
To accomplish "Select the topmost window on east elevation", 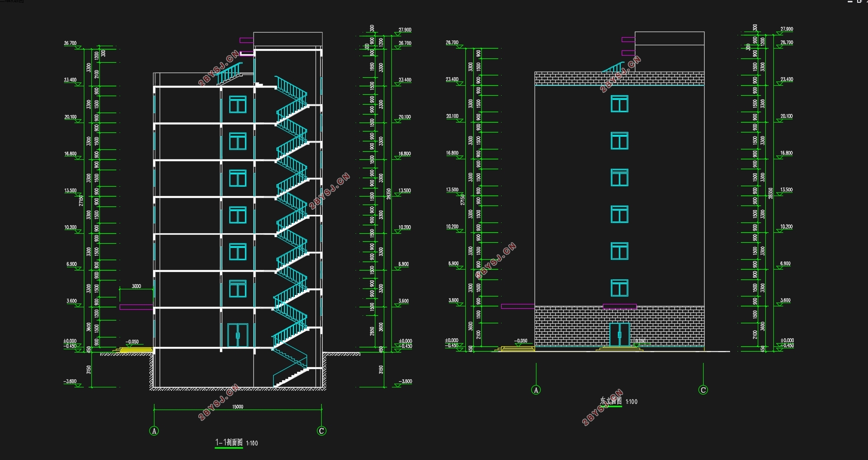I will pyautogui.click(x=619, y=104).
